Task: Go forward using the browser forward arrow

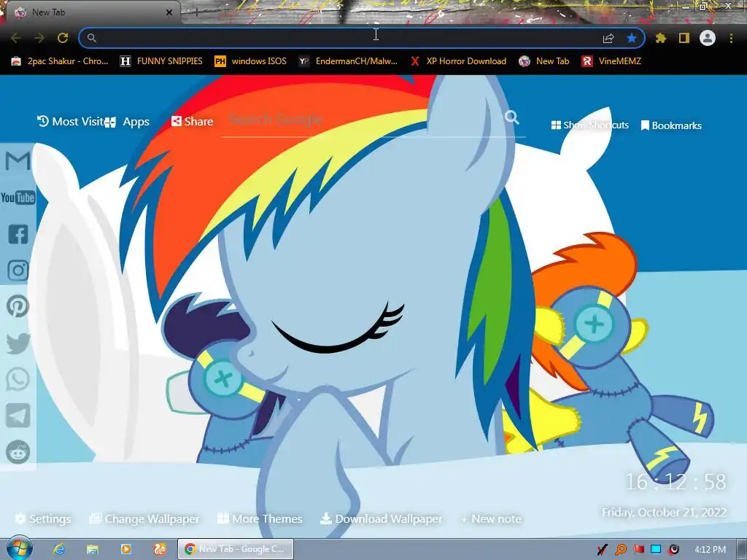Action: pos(39,38)
